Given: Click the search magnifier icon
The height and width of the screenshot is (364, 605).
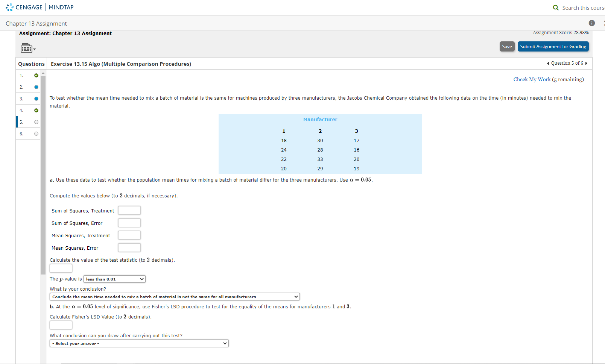Looking at the screenshot, I should click(556, 8).
